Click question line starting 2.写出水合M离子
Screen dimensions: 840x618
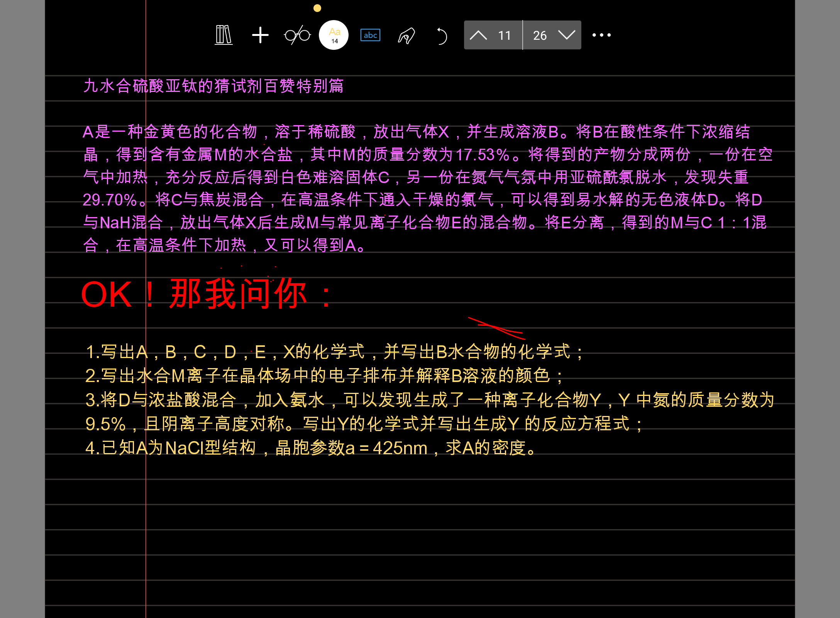pos(324,375)
